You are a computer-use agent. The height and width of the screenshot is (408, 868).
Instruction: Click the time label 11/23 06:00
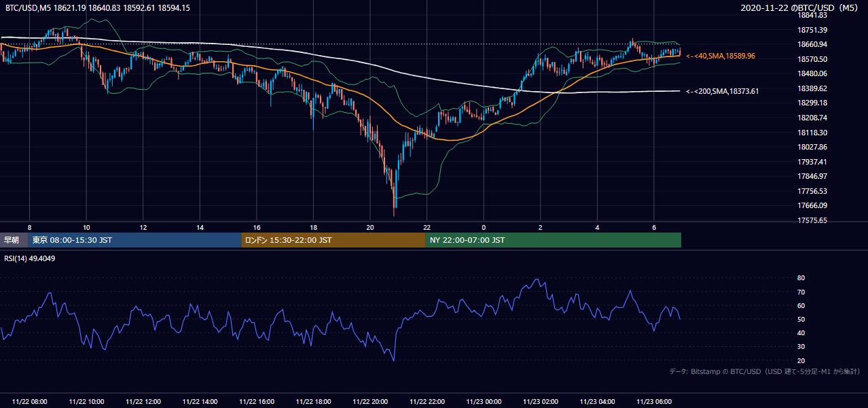click(x=653, y=402)
